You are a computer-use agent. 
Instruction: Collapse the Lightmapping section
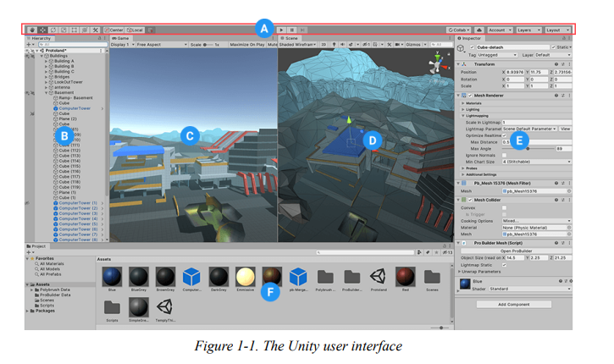point(463,116)
